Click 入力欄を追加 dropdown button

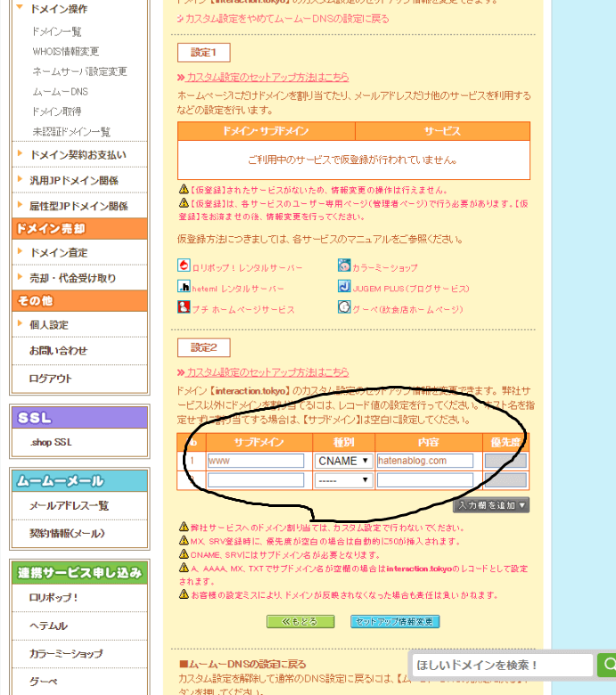[x=491, y=505]
